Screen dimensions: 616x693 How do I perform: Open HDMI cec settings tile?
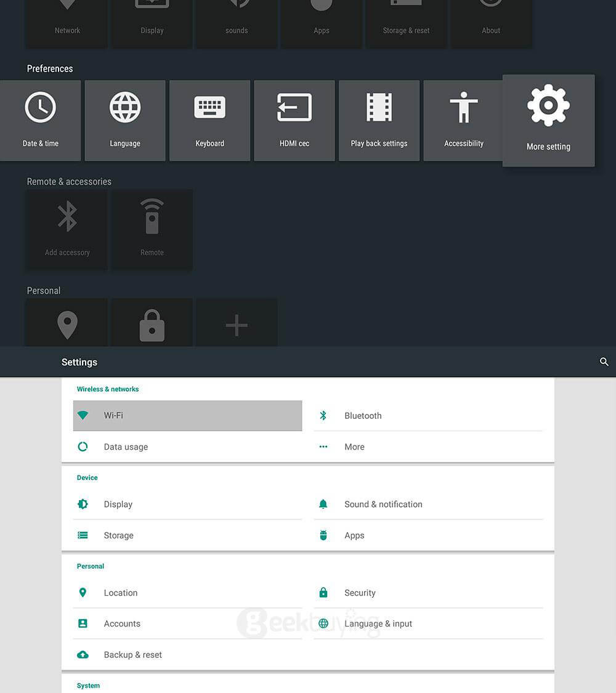[294, 121]
